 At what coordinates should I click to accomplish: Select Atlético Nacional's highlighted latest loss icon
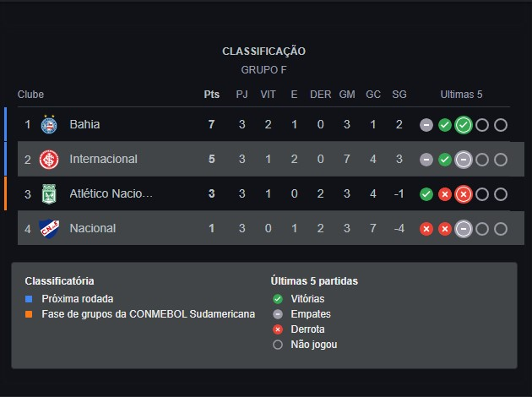tap(464, 194)
